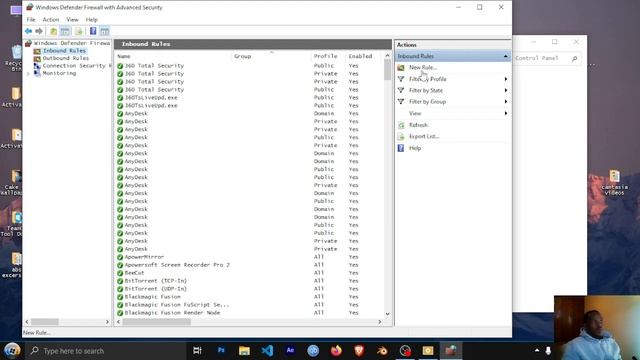The width and height of the screenshot is (640, 360).
Task: Select Blackmagic Fusion FuScript Se... rule
Action: [177, 304]
